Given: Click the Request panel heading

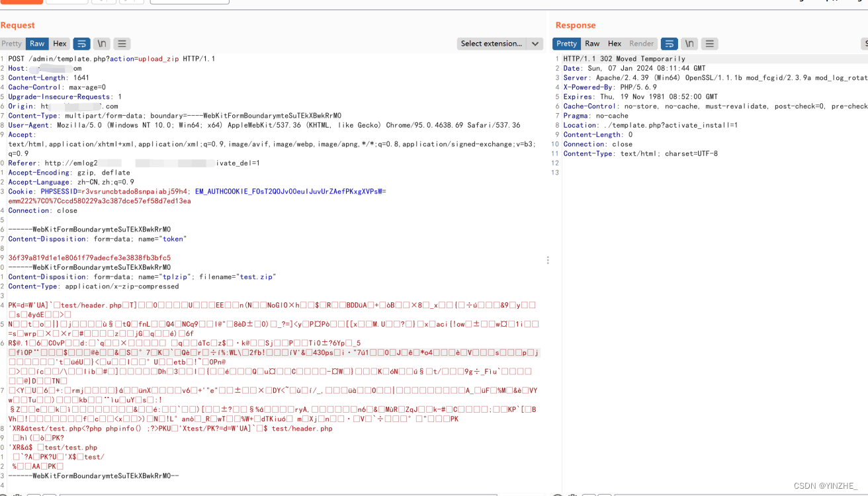Looking at the screenshot, I should click(x=18, y=25).
